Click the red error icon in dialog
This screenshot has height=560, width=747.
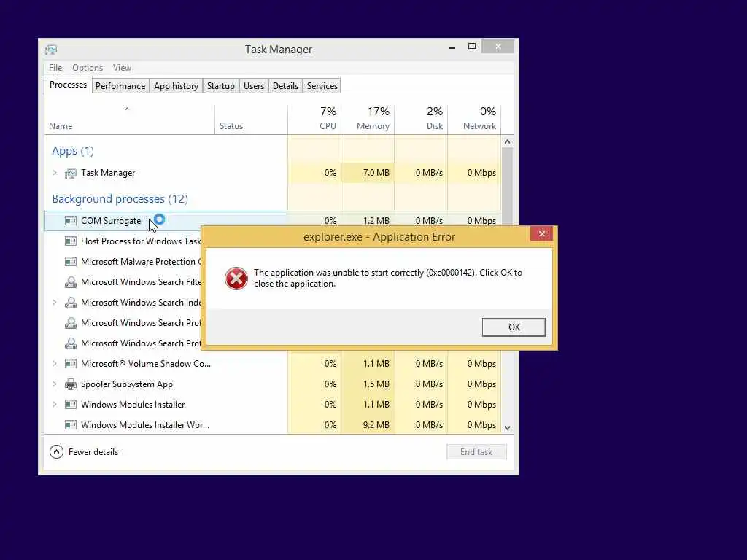(236, 279)
